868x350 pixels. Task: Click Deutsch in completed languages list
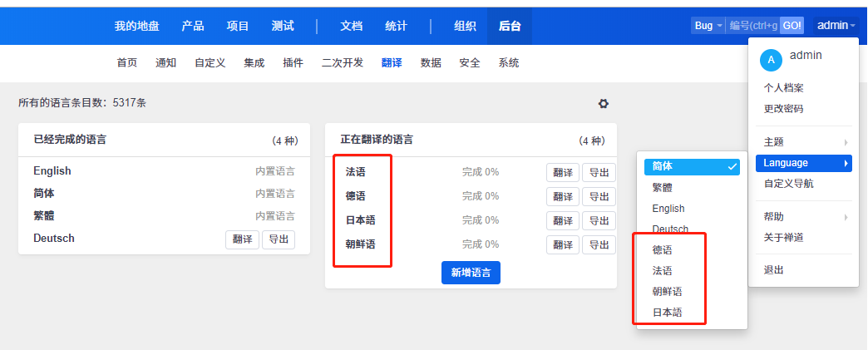point(54,238)
